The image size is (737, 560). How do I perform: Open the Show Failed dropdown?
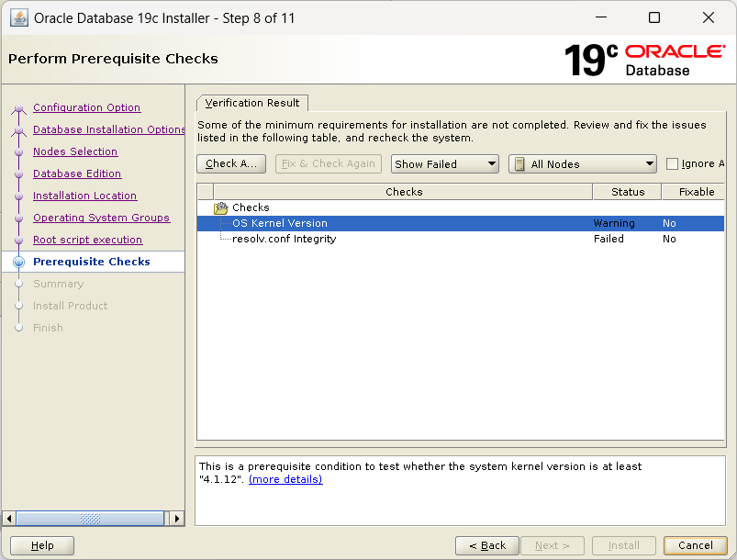(444, 164)
